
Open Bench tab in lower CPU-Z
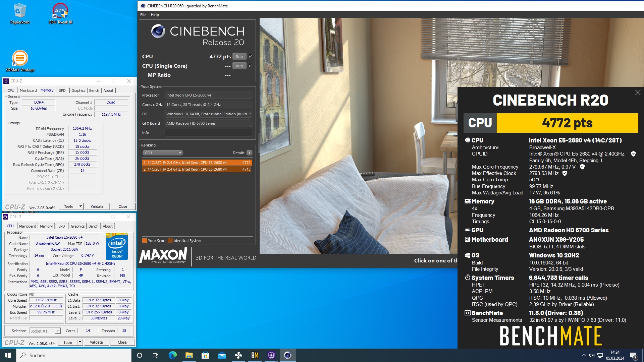click(94, 226)
